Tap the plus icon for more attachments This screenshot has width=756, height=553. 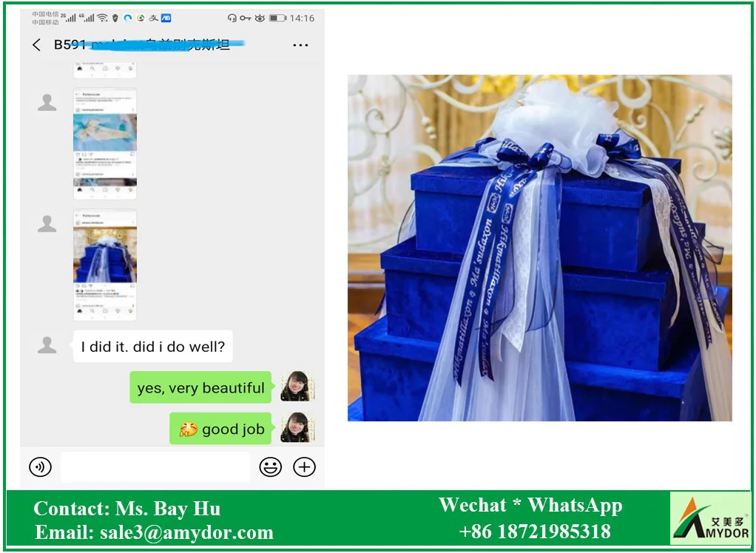click(304, 467)
